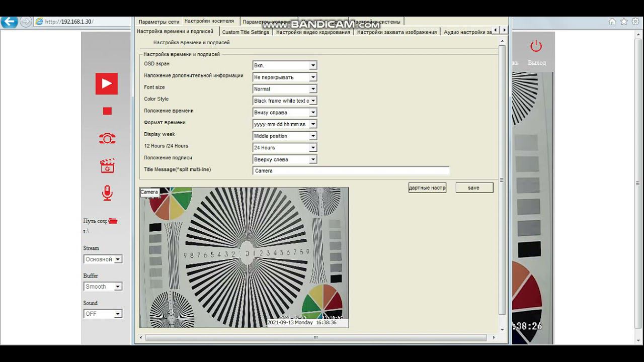Click the 'Camera' overlay title on preview

(x=149, y=192)
